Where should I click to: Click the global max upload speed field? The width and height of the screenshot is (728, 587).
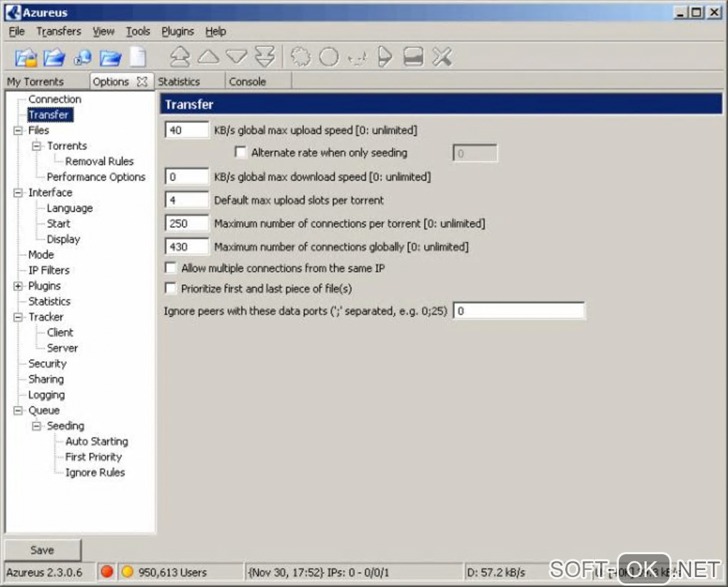(187, 130)
